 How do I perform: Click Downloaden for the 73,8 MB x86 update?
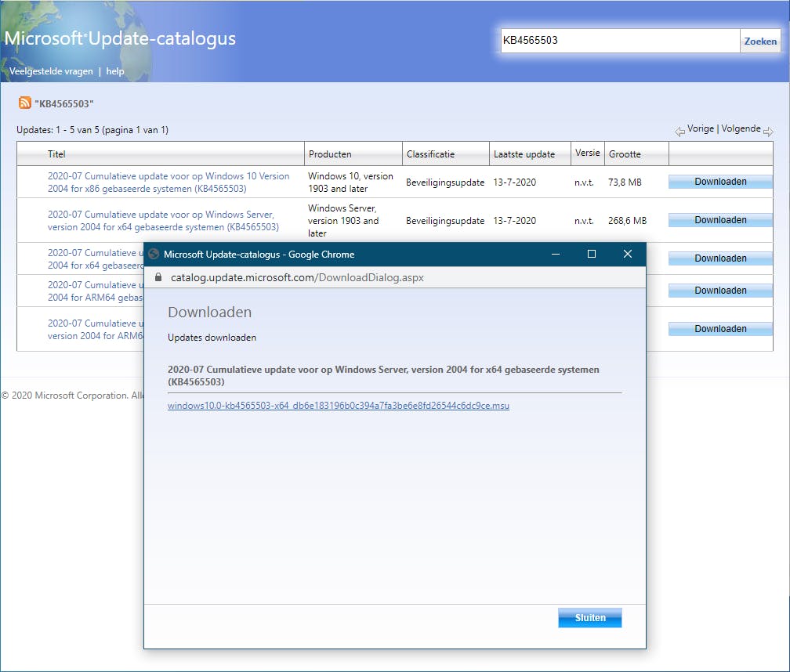pyautogui.click(x=720, y=182)
